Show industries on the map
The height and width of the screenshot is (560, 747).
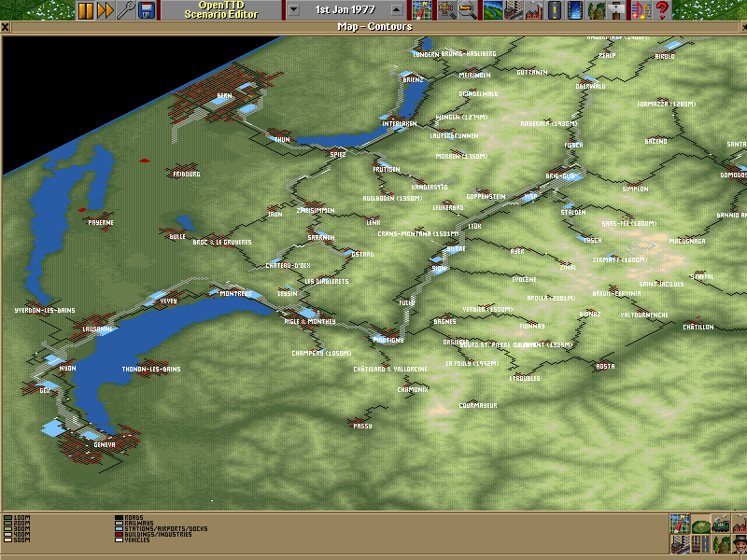pos(740,524)
